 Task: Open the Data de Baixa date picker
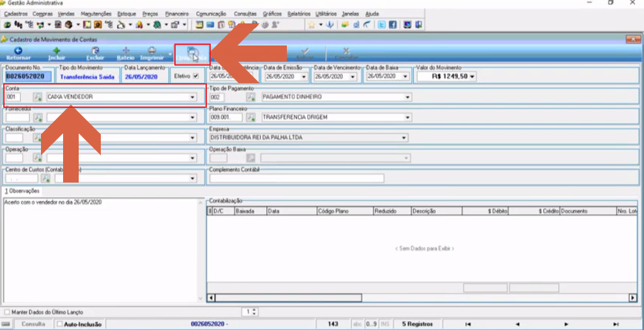tap(406, 76)
